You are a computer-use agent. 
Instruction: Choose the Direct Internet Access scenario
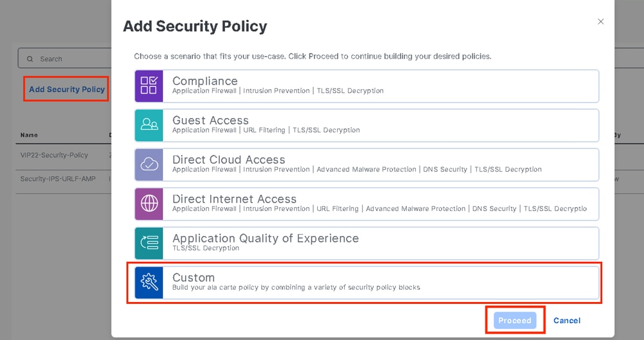pyautogui.click(x=367, y=204)
